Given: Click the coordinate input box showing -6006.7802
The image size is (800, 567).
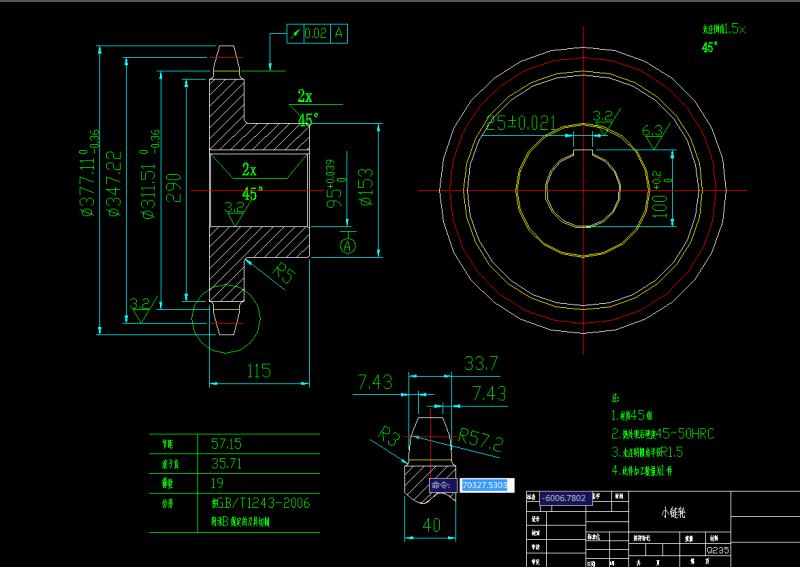Looking at the screenshot, I should coord(564,497).
